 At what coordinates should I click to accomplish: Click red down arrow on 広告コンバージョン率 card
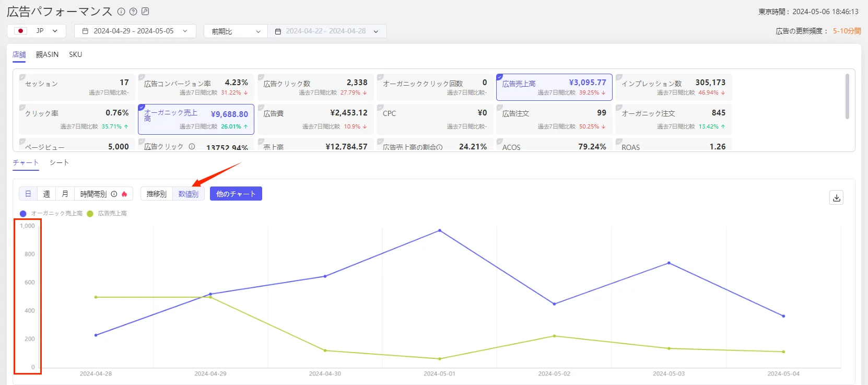point(245,93)
